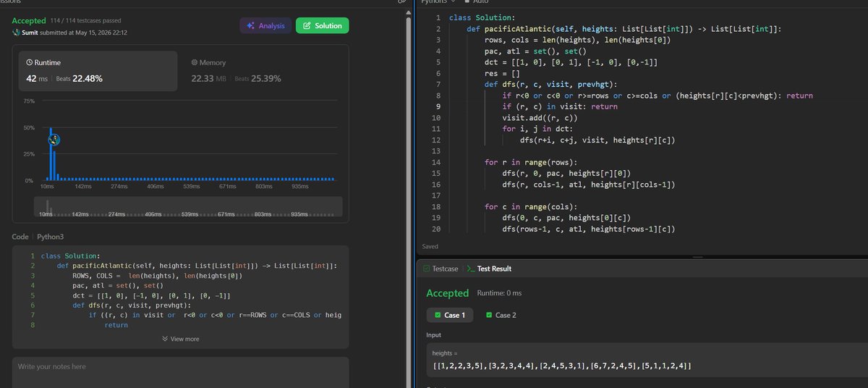
Task: Click the tallest blue runtime distribution bar
Action: (x=51, y=153)
